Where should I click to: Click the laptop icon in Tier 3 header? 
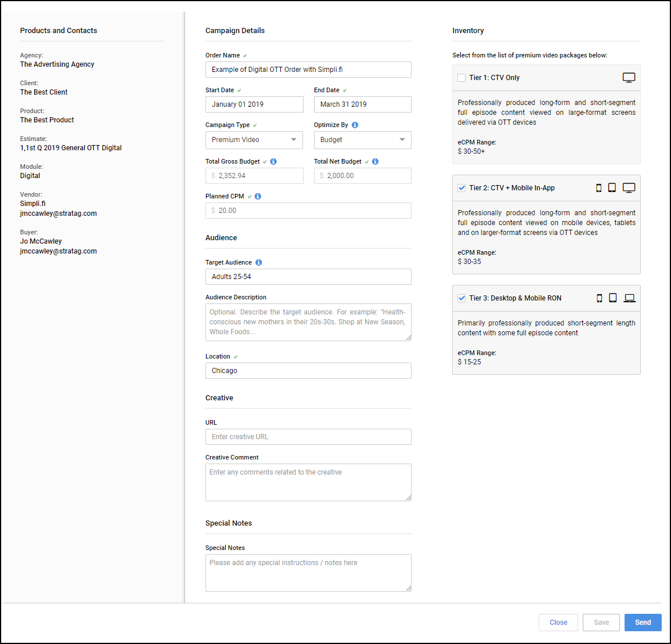[629, 298]
